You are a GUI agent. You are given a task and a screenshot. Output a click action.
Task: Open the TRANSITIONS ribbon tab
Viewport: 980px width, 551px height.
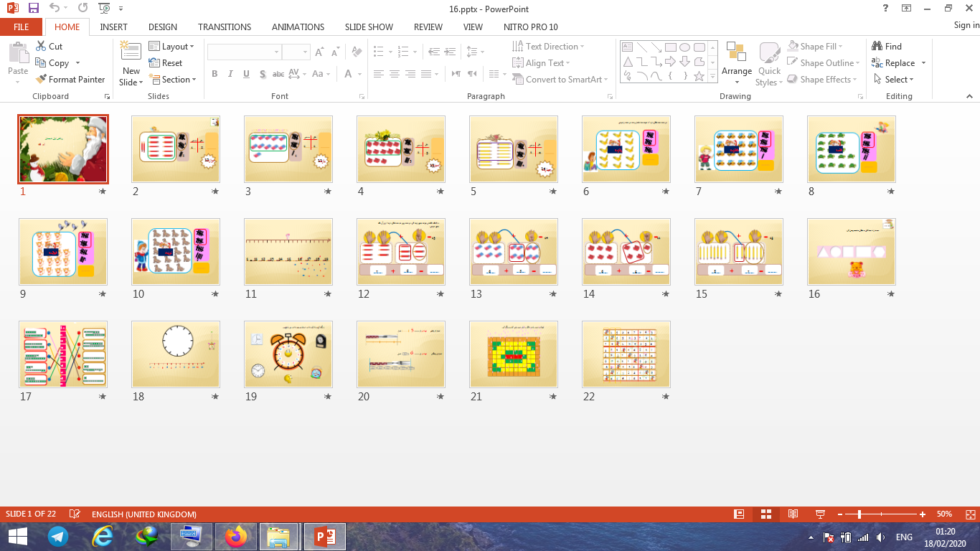pos(225,27)
